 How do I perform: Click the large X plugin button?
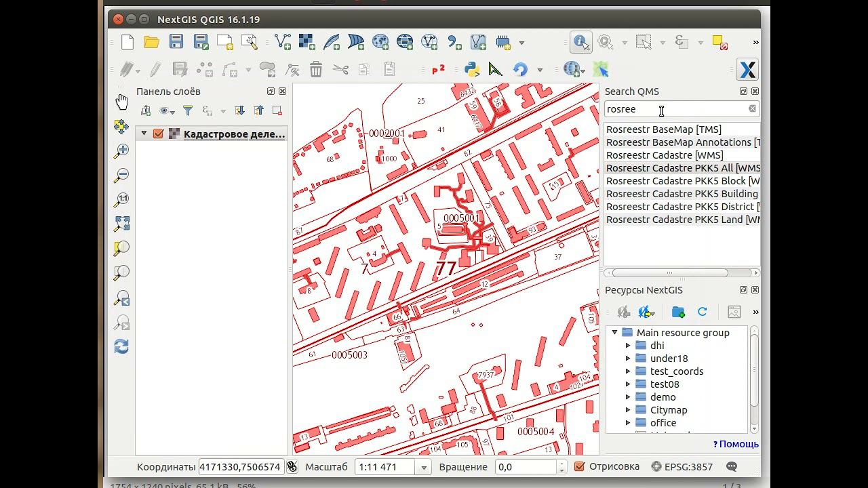(x=747, y=69)
